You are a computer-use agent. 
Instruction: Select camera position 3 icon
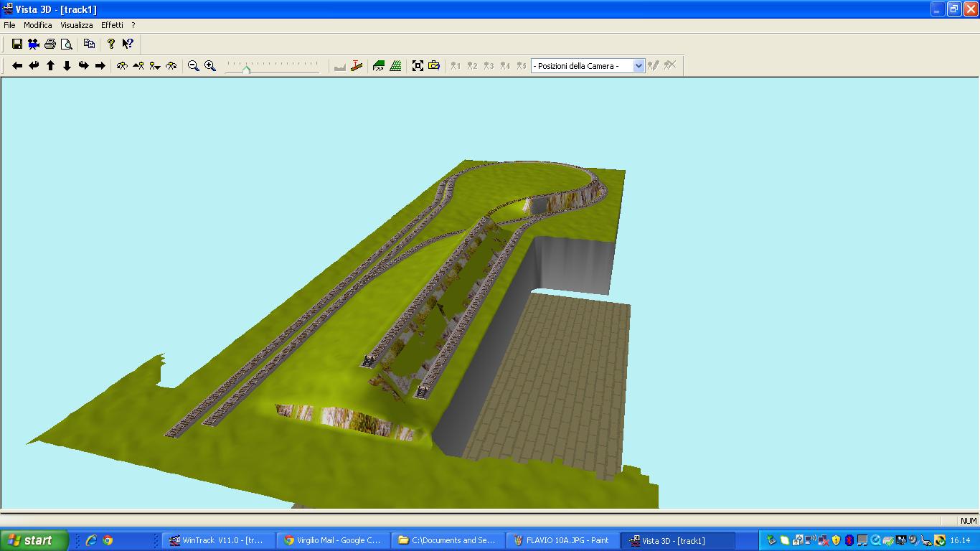click(x=489, y=65)
